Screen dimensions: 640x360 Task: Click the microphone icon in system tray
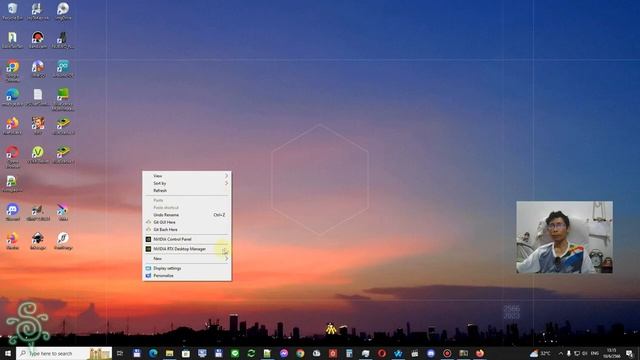[569, 353]
